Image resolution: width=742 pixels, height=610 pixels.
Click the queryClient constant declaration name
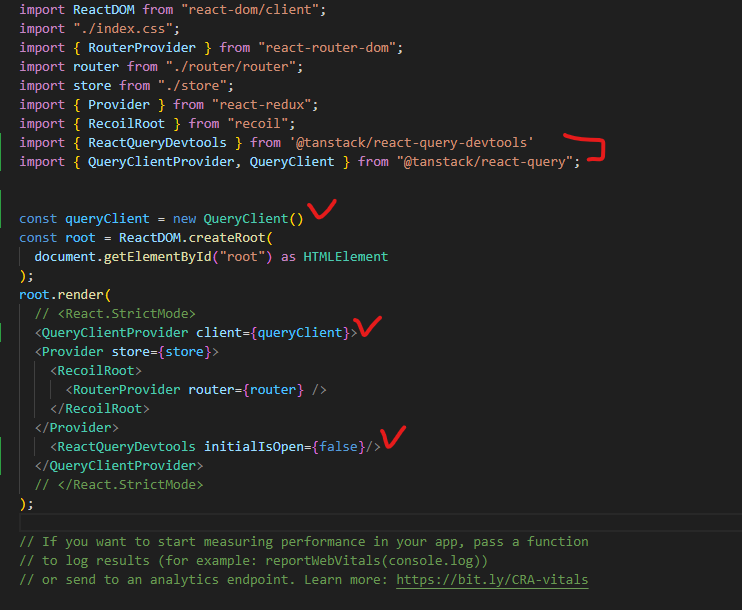tap(107, 219)
